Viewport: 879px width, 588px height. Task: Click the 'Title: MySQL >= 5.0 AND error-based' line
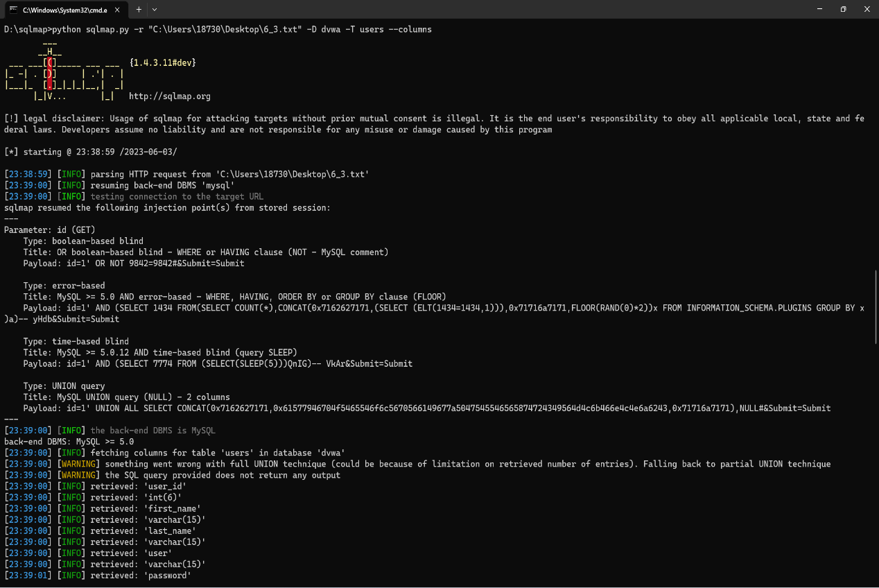[x=235, y=297]
